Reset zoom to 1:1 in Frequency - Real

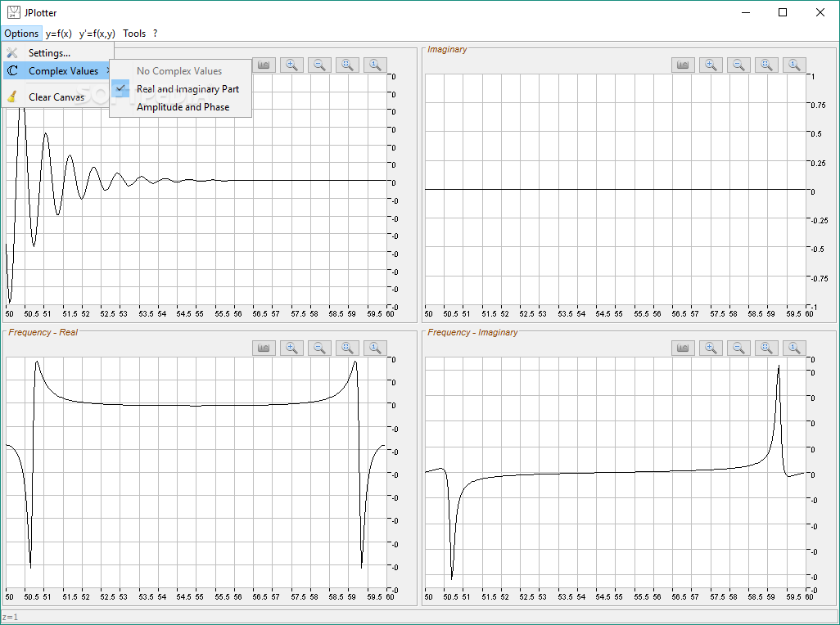click(x=375, y=348)
